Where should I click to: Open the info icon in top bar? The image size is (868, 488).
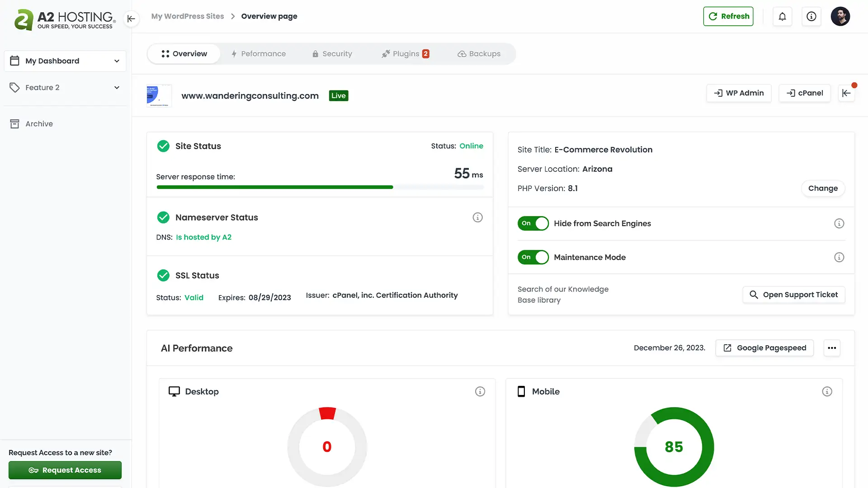click(811, 17)
